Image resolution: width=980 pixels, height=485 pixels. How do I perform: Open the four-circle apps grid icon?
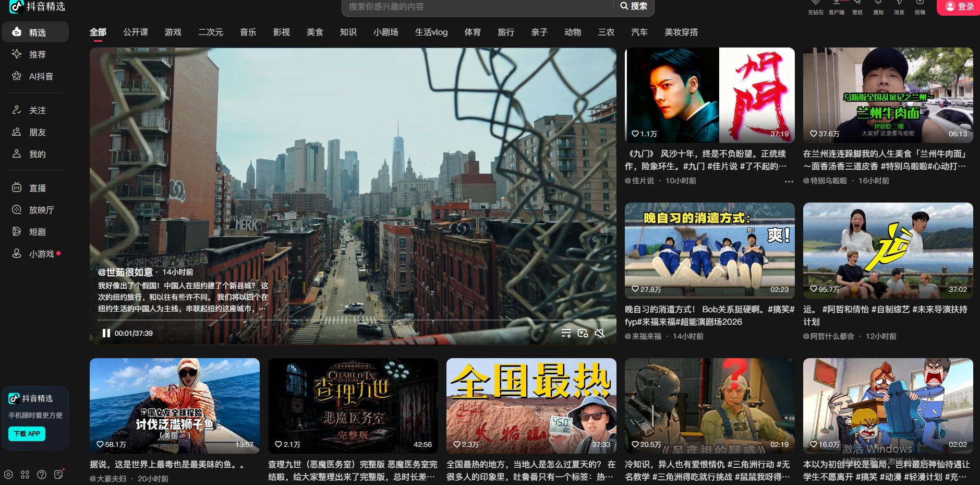[25, 475]
